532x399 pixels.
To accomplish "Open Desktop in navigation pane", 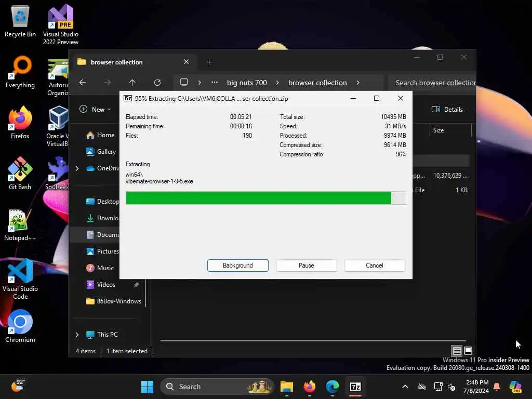I will pos(102,202).
